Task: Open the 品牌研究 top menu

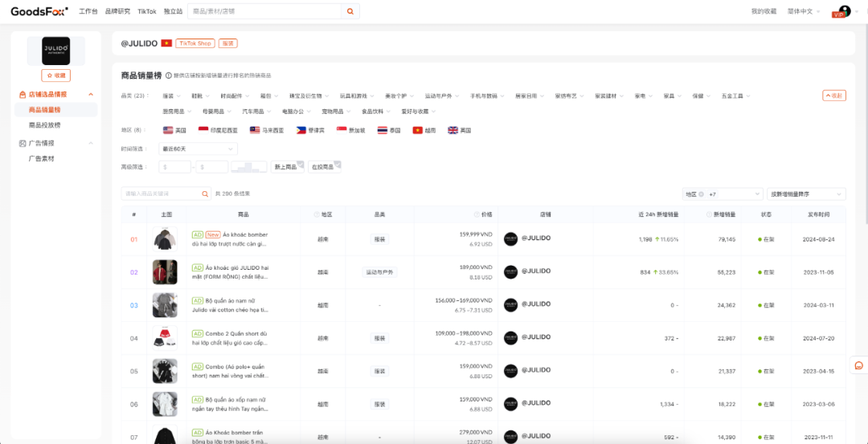Action: click(117, 11)
